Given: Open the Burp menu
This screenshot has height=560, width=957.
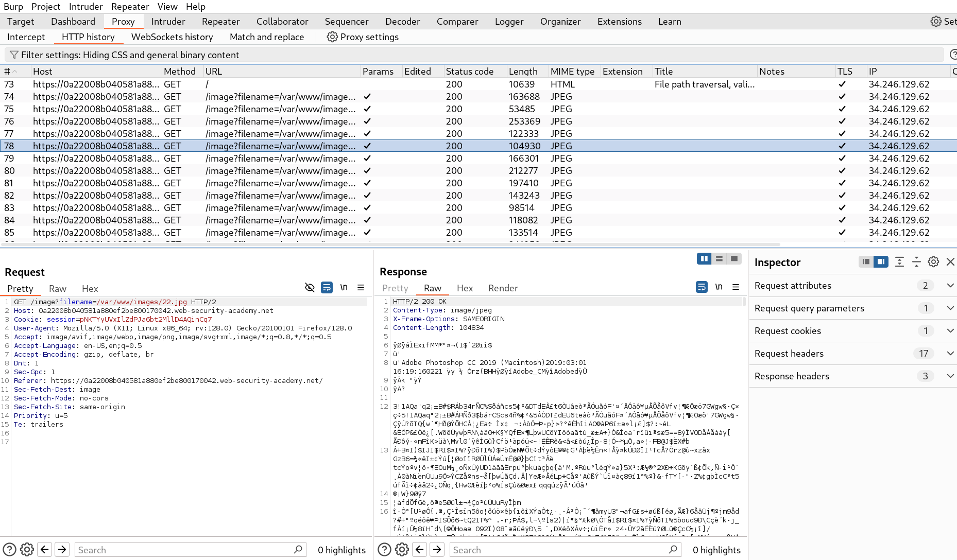Looking at the screenshot, I should point(13,7).
